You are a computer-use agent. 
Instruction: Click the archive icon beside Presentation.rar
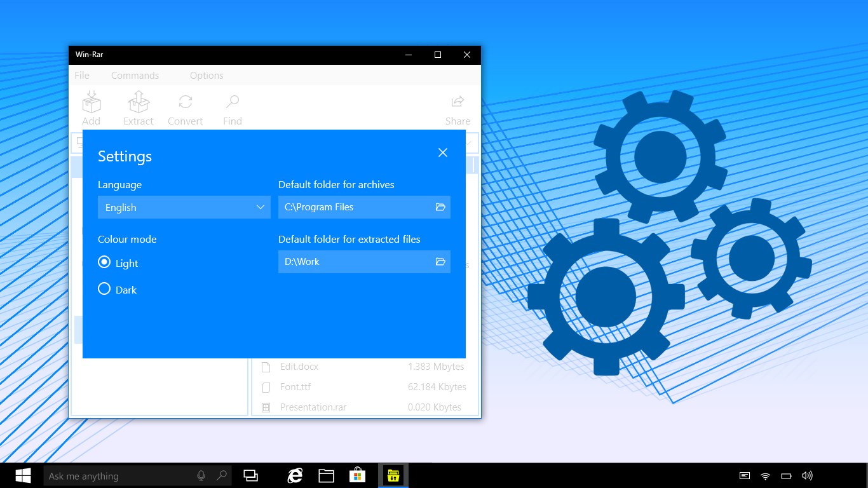266,407
